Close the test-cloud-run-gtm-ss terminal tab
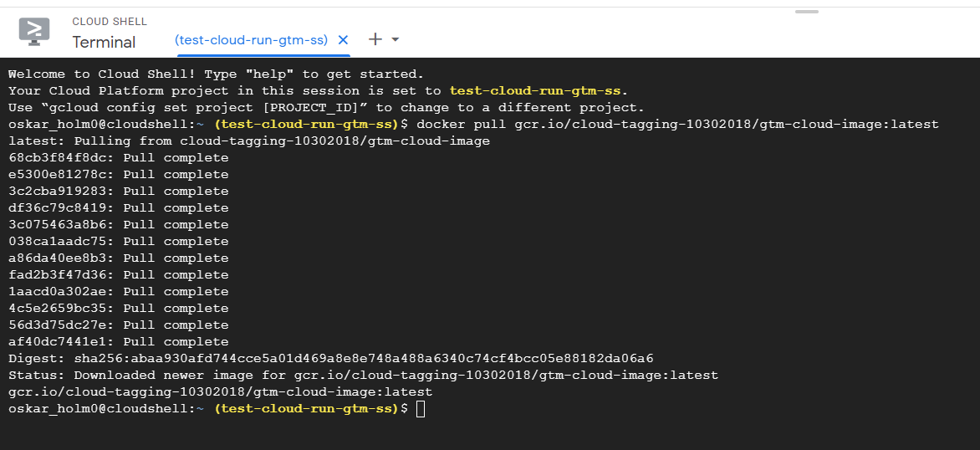 (343, 39)
